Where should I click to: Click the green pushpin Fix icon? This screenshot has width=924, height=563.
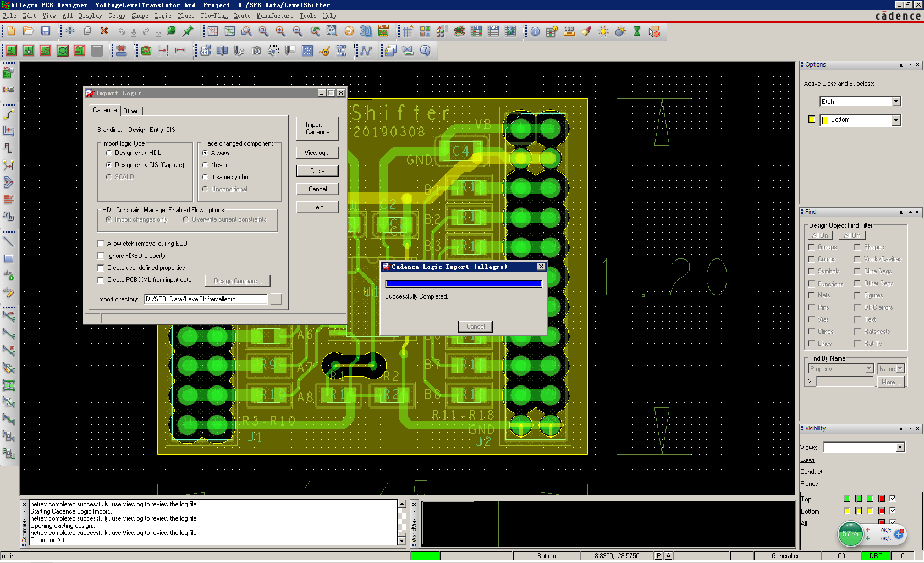coord(189,31)
